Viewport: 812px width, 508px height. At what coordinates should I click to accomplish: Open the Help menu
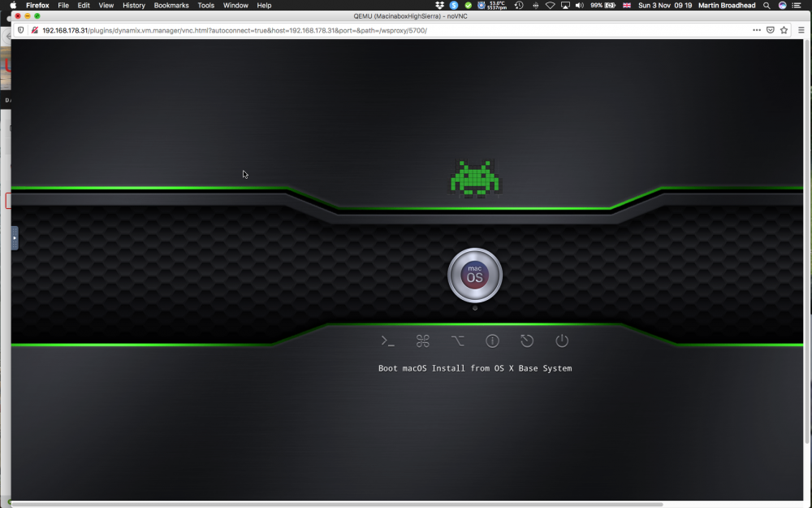click(264, 5)
